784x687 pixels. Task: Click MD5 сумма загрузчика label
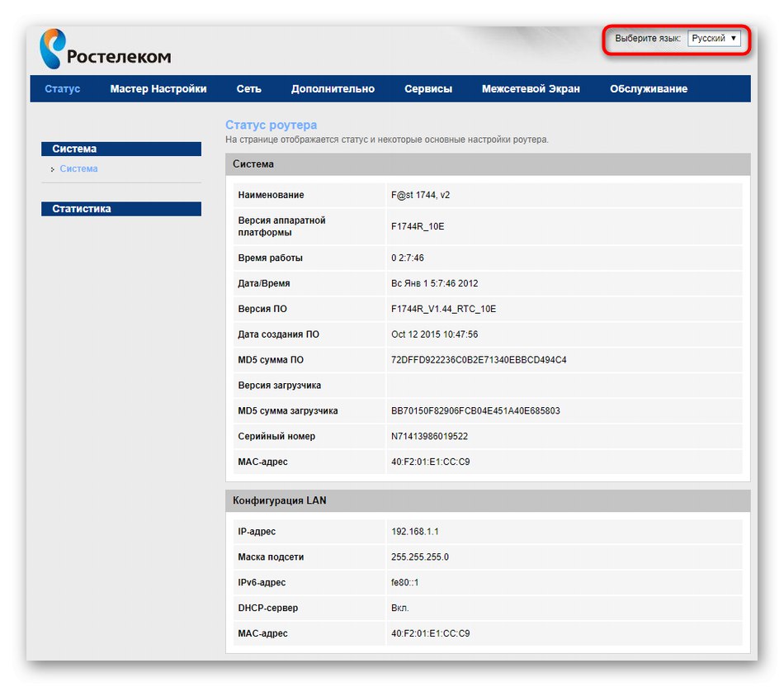[288, 411]
